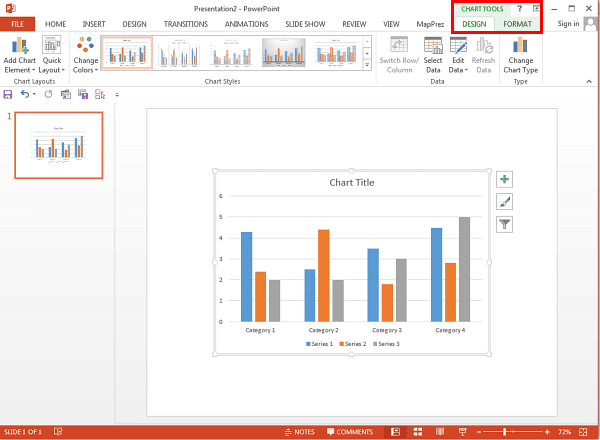Fit slide to current window
This screenshot has width=600, height=440.
(x=583, y=432)
